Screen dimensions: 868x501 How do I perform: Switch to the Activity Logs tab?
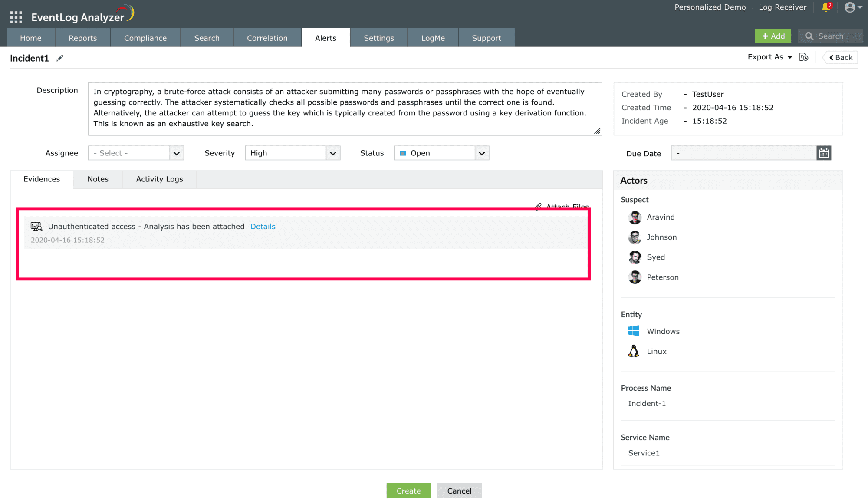[159, 179]
